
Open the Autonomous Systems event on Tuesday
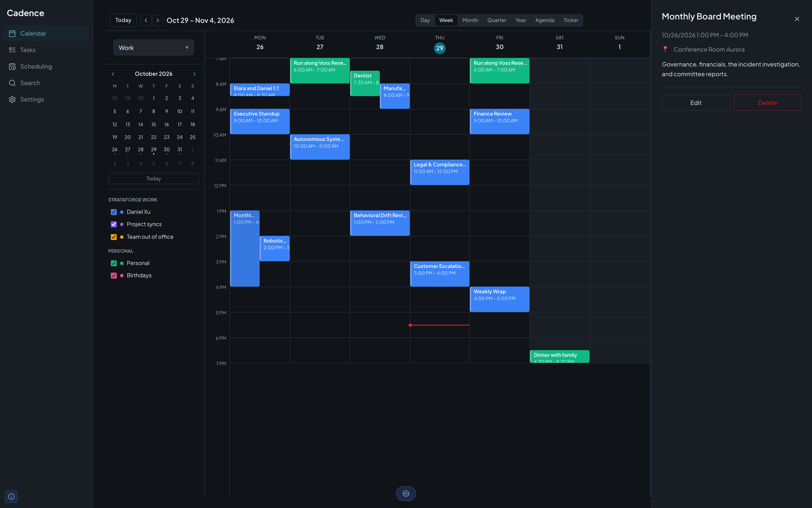[320, 147]
